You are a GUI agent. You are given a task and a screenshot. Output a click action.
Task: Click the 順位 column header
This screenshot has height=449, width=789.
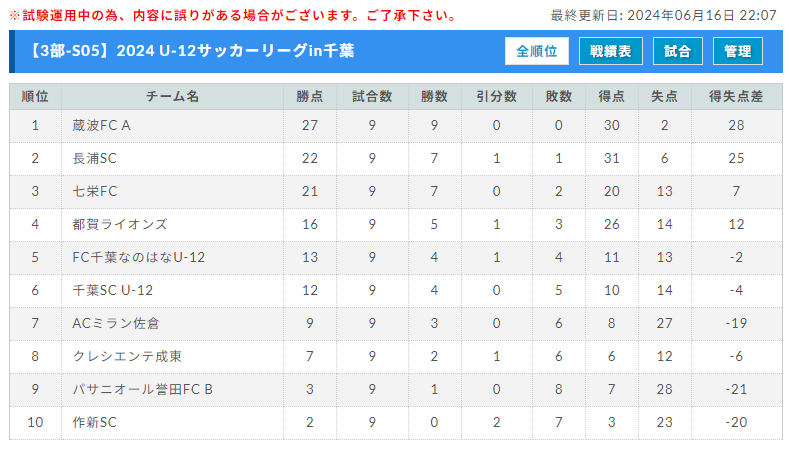(x=35, y=96)
